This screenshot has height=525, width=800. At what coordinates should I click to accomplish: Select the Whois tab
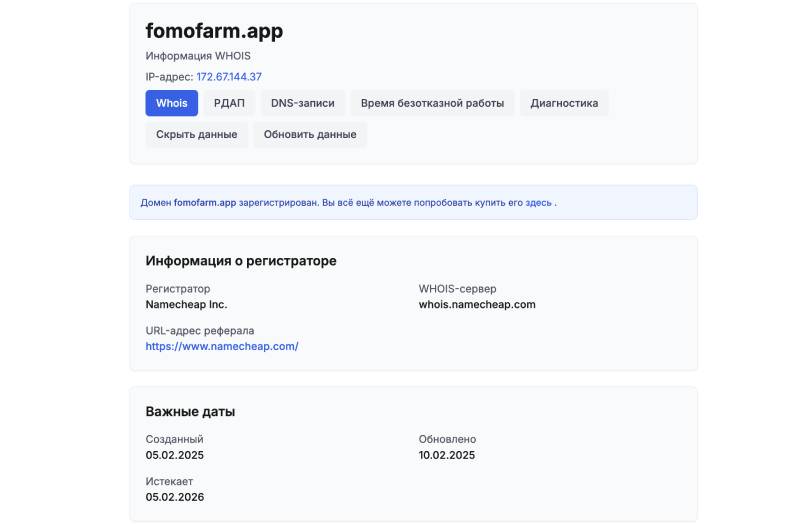point(172,103)
